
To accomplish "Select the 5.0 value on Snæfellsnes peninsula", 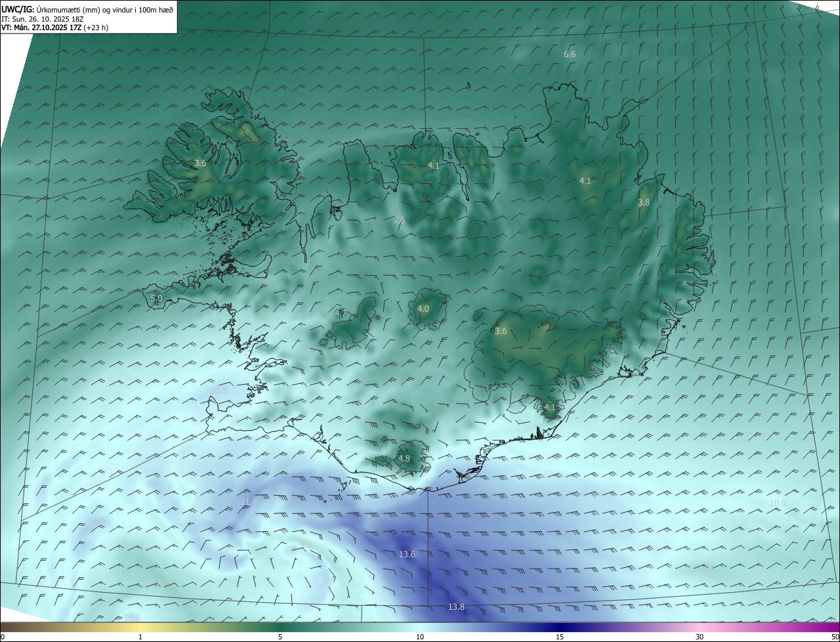I will [x=156, y=298].
